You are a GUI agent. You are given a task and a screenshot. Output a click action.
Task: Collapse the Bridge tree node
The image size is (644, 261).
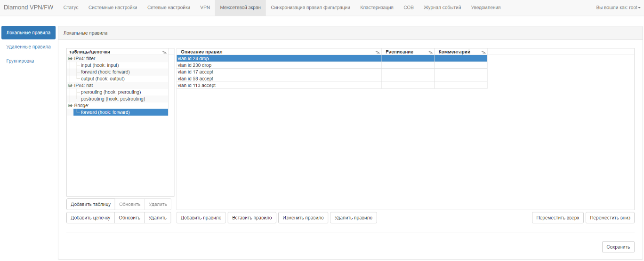coord(70,106)
